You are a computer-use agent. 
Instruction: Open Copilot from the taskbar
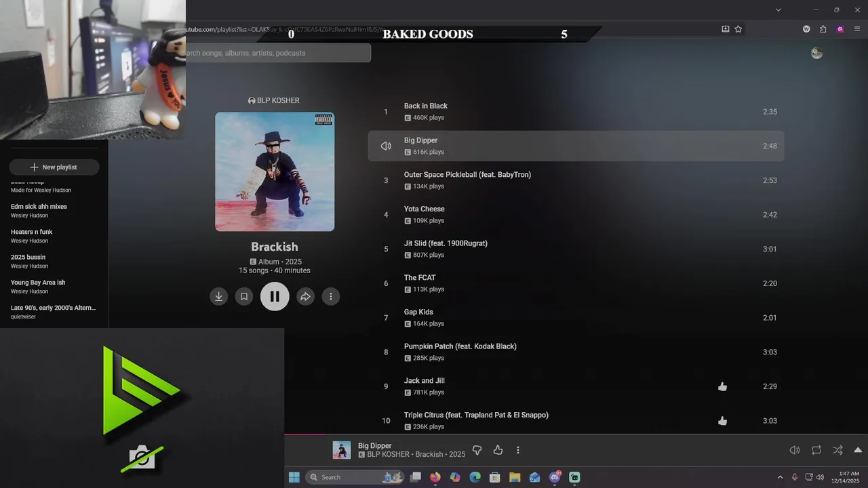[455, 477]
